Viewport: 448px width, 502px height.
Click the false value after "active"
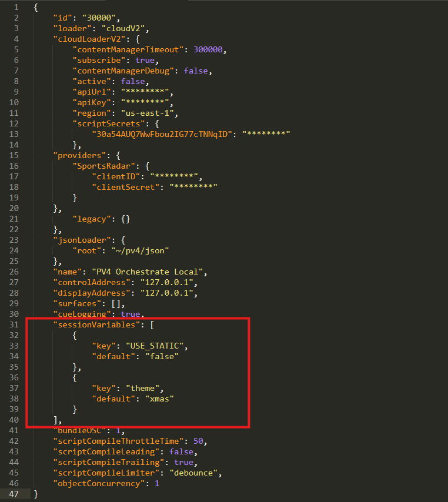133,81
